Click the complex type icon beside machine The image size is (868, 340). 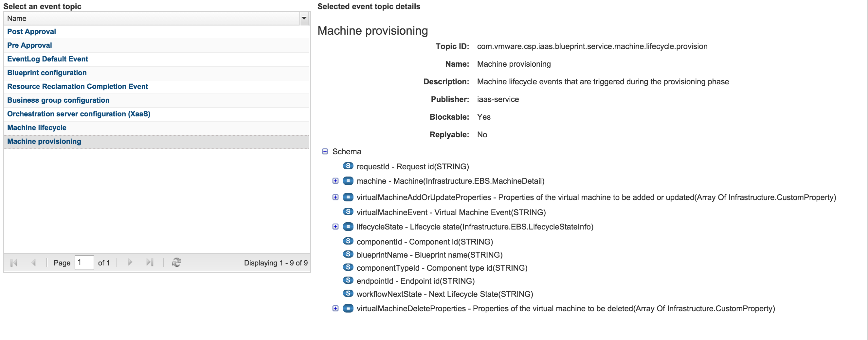(x=348, y=181)
